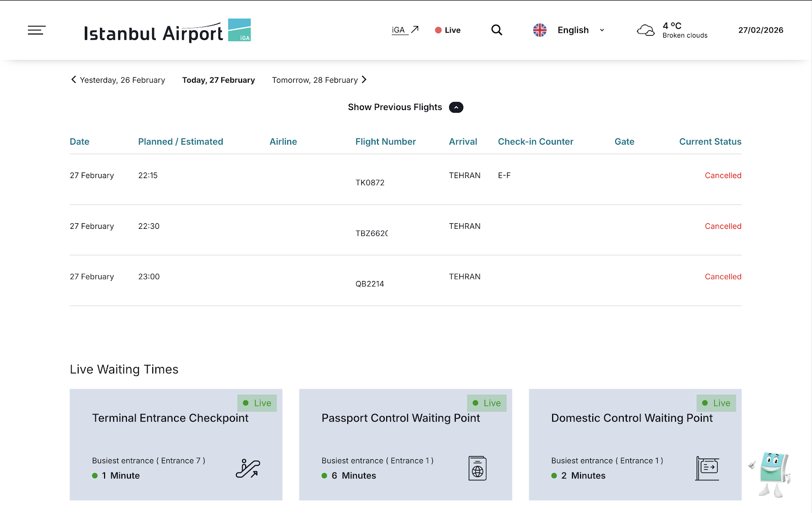Click the escalator terminal entrance icon
Screen dimensions: 812x513
[x=248, y=468]
